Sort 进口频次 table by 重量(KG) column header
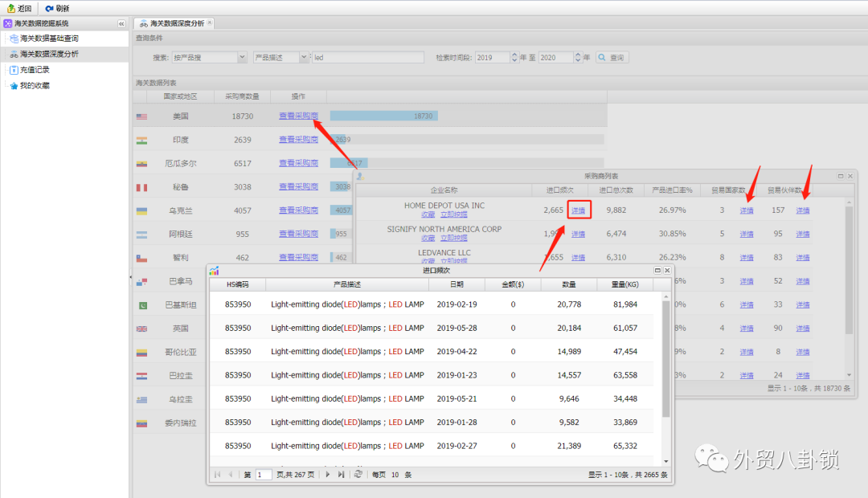This screenshot has width=868, height=498. pyautogui.click(x=625, y=284)
